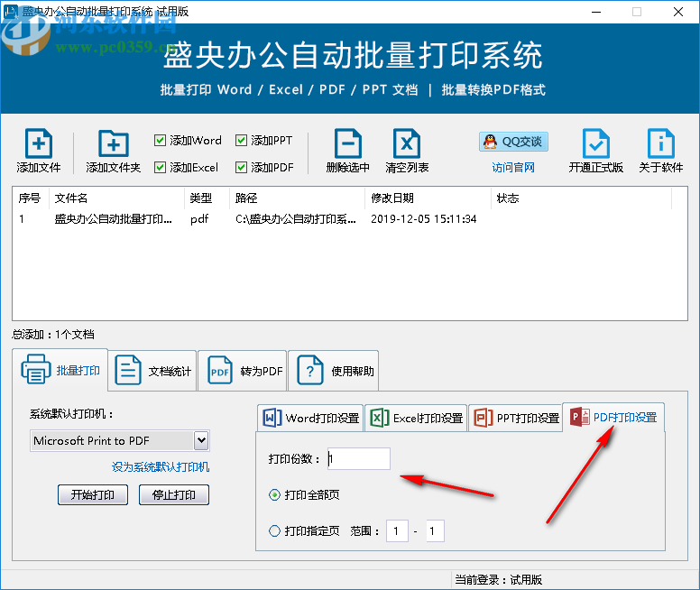Click the 添加文件夹 add folder icon
Screen dimensions: 700x590
coord(114,143)
